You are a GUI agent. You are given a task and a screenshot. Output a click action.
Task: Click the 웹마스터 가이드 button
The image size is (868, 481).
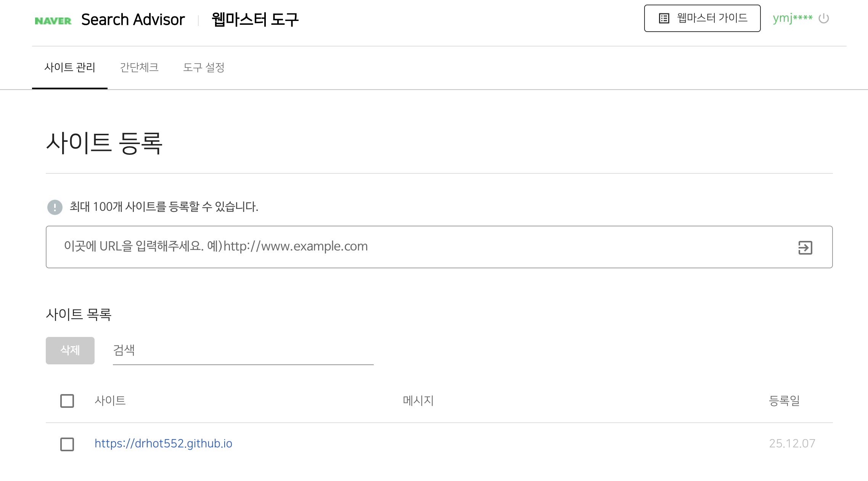pos(702,18)
